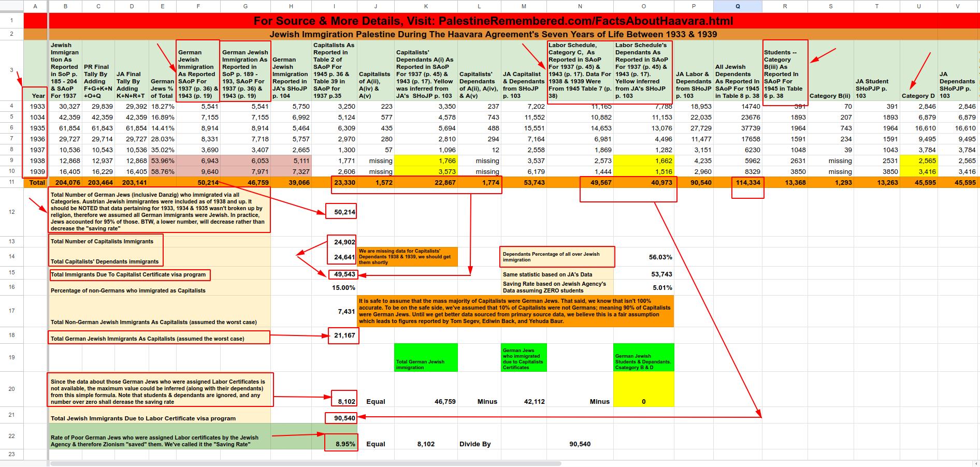Click green 'German Jewish Students & Dependants' cell

pos(643,357)
